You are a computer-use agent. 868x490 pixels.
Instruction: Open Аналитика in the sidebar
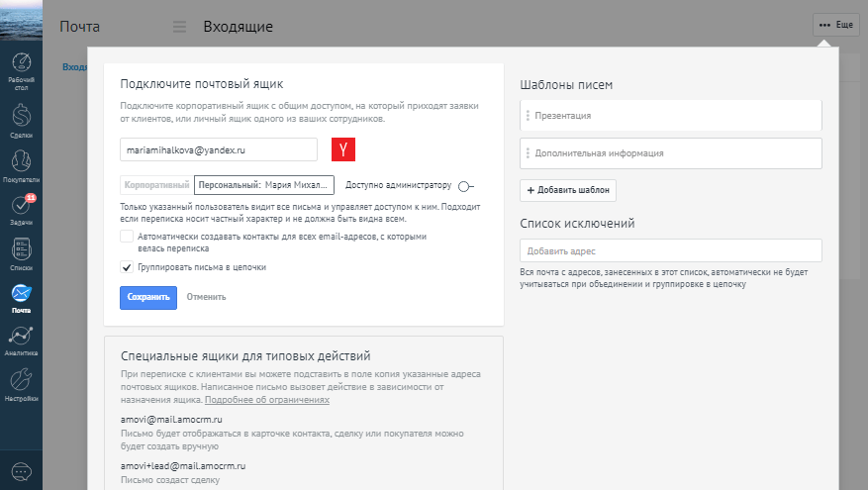pyautogui.click(x=21, y=340)
